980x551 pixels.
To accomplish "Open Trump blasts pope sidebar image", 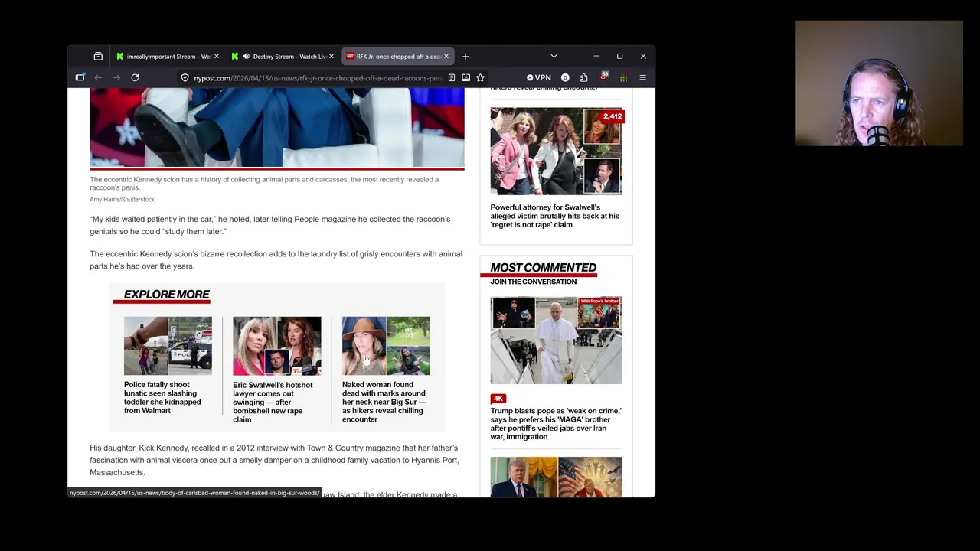I will pos(556,341).
